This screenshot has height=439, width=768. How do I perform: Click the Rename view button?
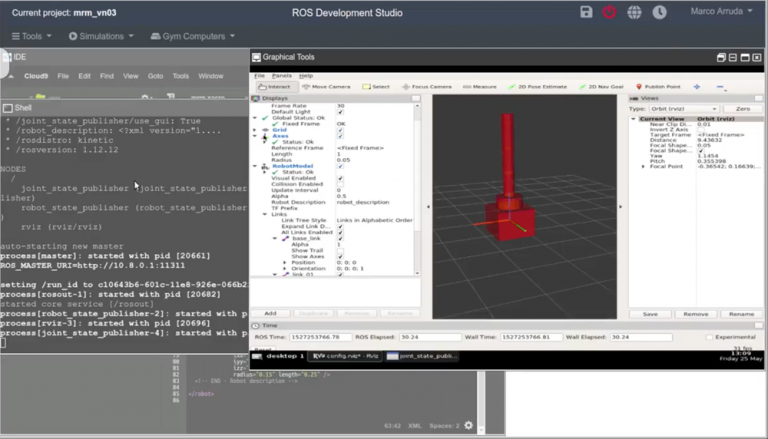(x=741, y=314)
